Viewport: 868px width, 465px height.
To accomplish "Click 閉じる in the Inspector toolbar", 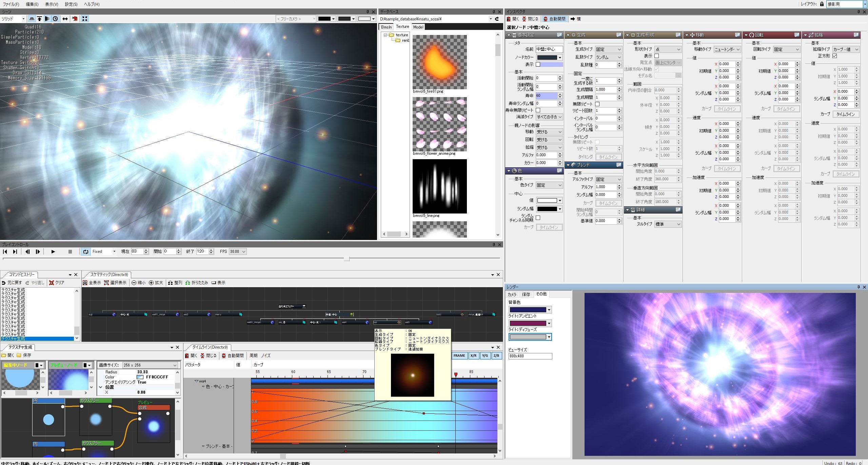I will [x=530, y=19].
